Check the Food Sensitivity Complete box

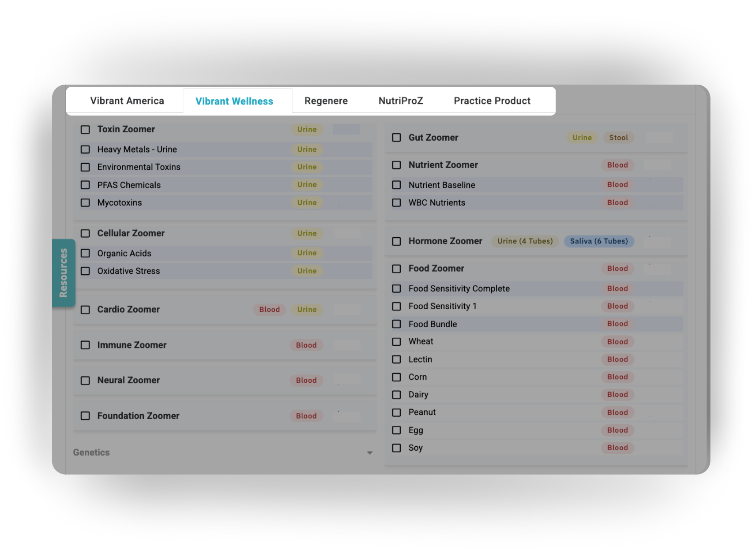397,289
